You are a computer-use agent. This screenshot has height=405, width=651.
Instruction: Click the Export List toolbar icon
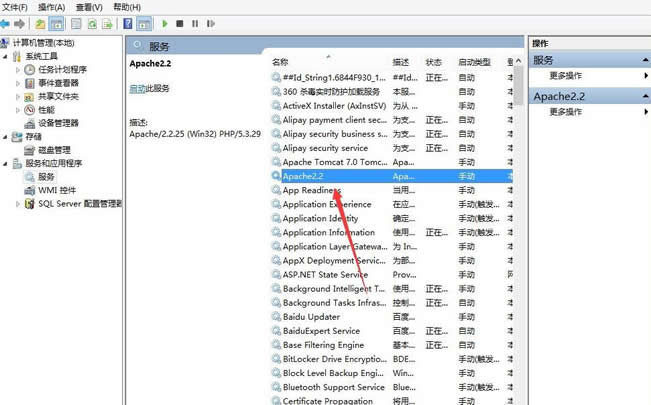tap(107, 24)
